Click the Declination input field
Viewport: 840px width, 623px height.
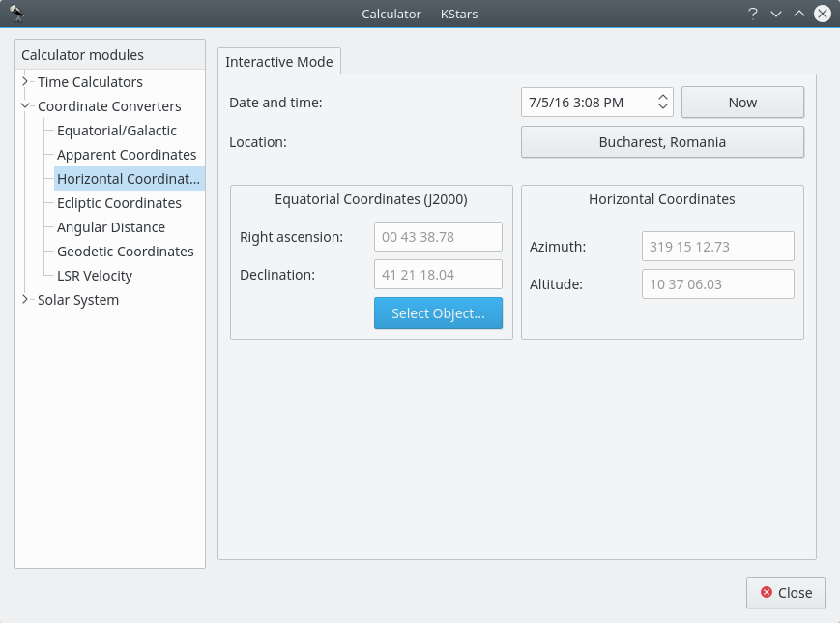[x=438, y=275]
